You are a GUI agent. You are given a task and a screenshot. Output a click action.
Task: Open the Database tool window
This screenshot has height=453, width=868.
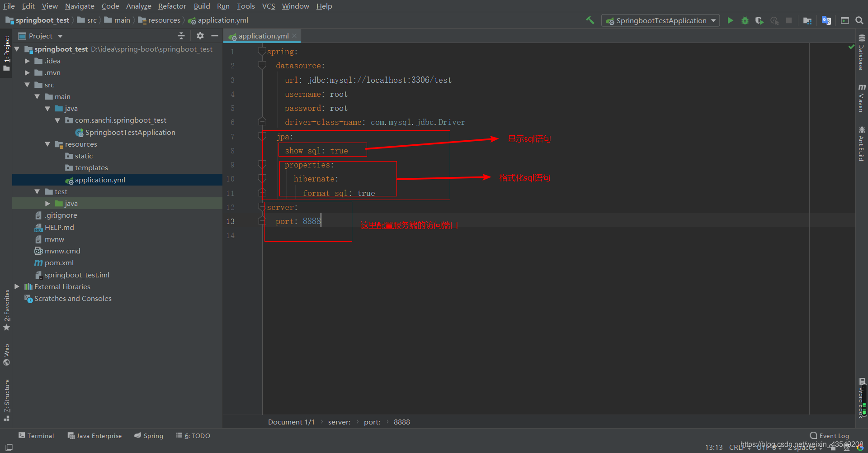pyautogui.click(x=862, y=52)
